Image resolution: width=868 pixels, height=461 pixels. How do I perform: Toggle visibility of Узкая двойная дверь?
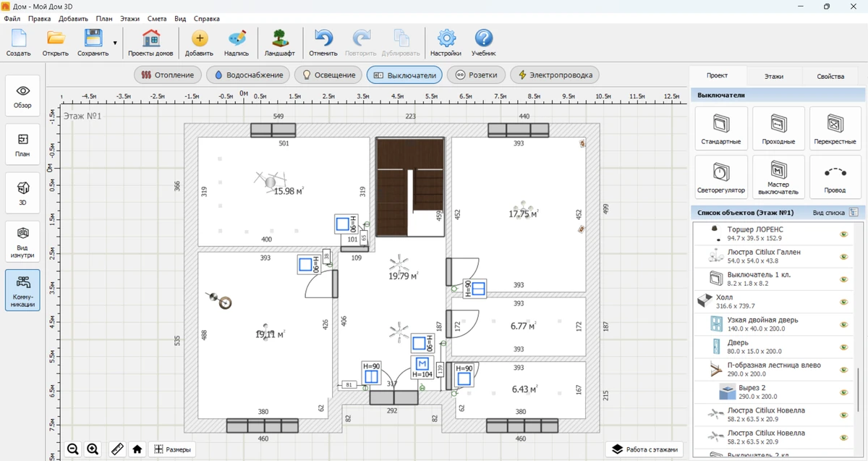pos(843,324)
